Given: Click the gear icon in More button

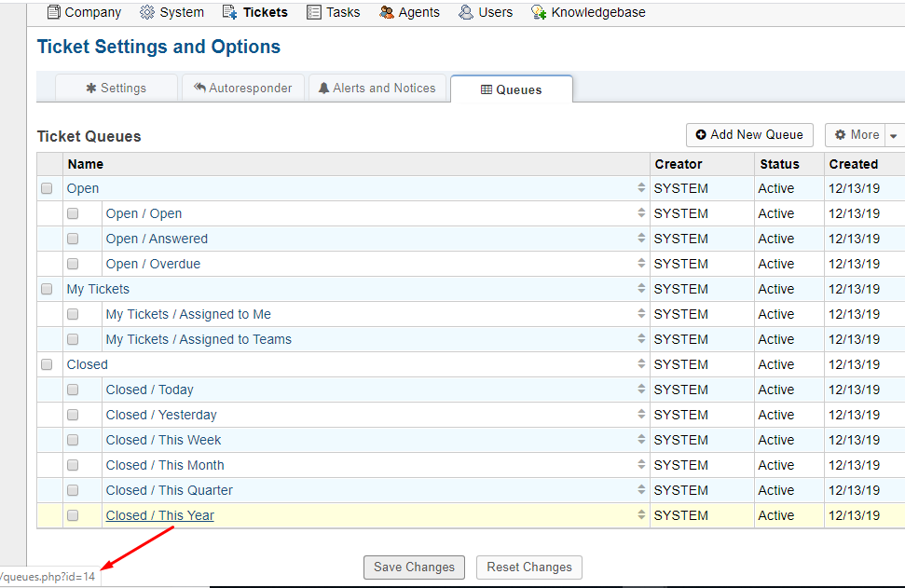Looking at the screenshot, I should pyautogui.click(x=841, y=134).
